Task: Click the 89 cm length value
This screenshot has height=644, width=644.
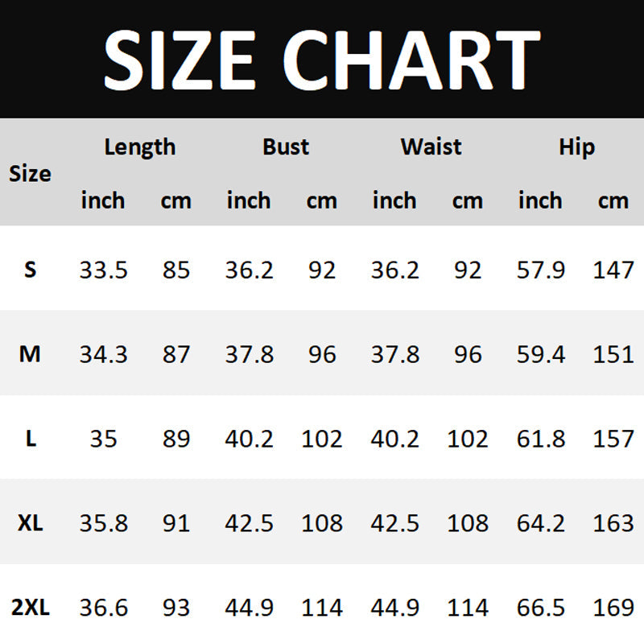Action: click(175, 439)
